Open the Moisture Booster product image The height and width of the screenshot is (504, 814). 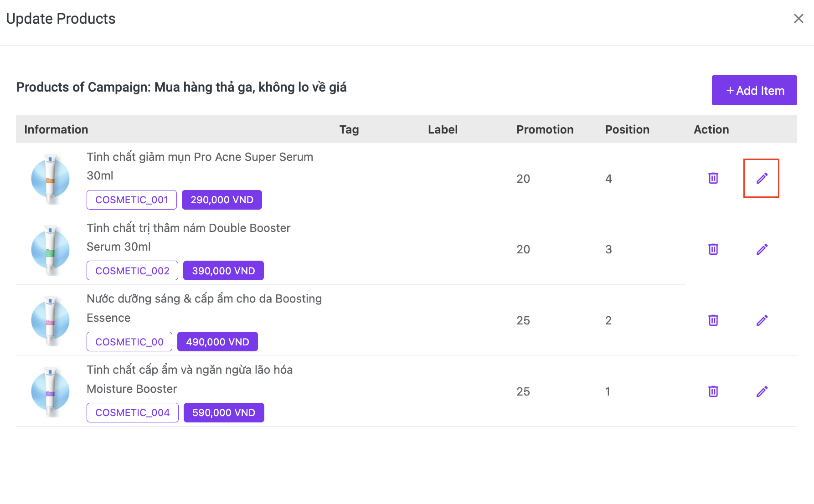click(x=50, y=391)
